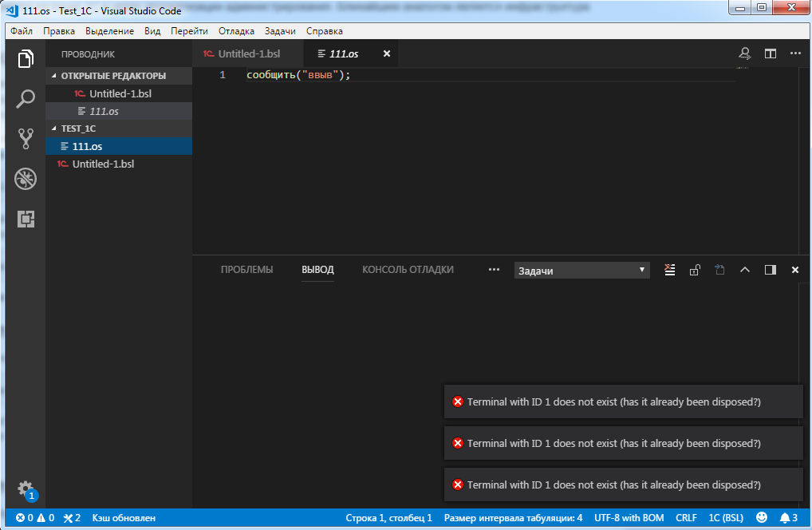Image resolution: width=812 pixels, height=530 pixels.
Task: Click the user icon in editor toolbar
Action: point(745,54)
